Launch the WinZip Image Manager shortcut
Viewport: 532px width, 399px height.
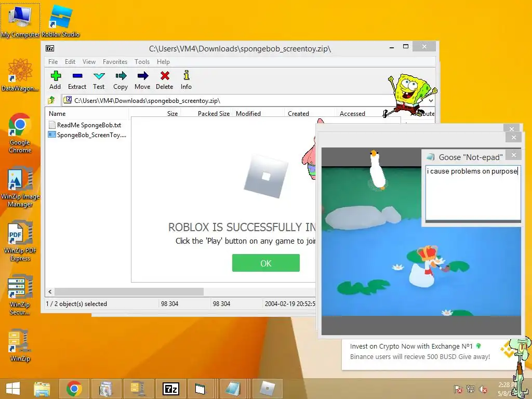point(20,187)
